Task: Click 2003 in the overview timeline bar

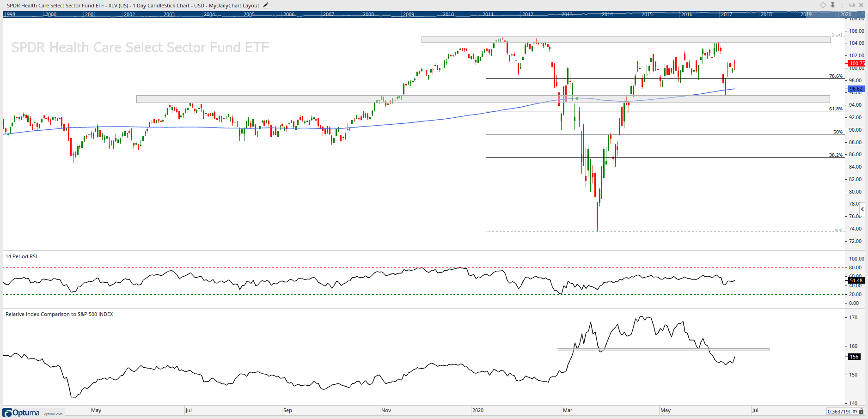Action: 169,14
